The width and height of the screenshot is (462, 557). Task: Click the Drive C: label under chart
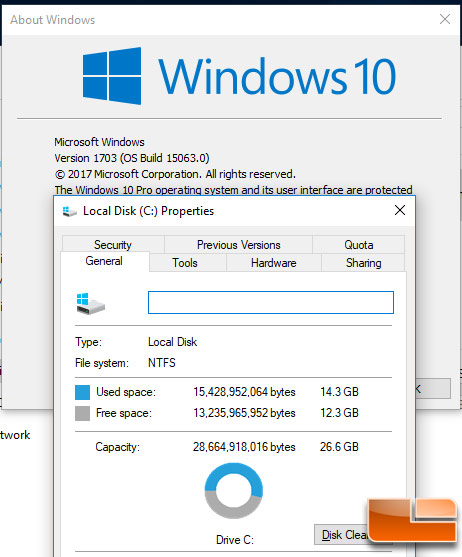coord(235,540)
